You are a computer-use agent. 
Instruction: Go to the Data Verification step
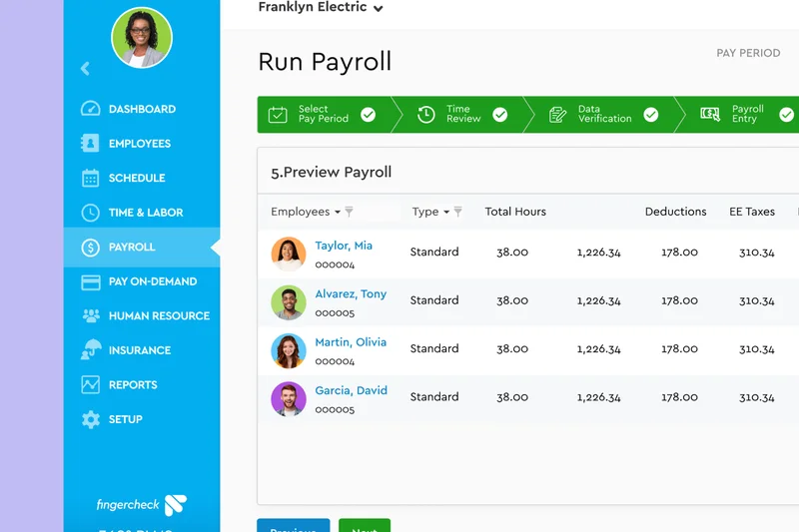pos(604,114)
